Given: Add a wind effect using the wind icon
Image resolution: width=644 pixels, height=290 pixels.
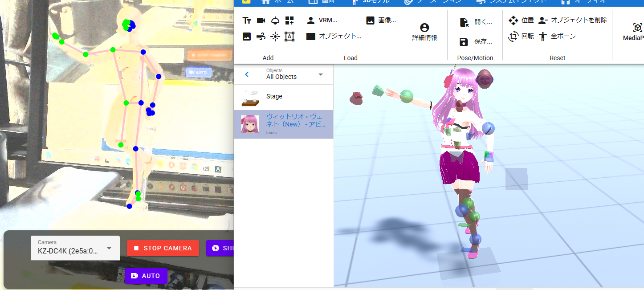Looking at the screenshot, I should (x=261, y=37).
